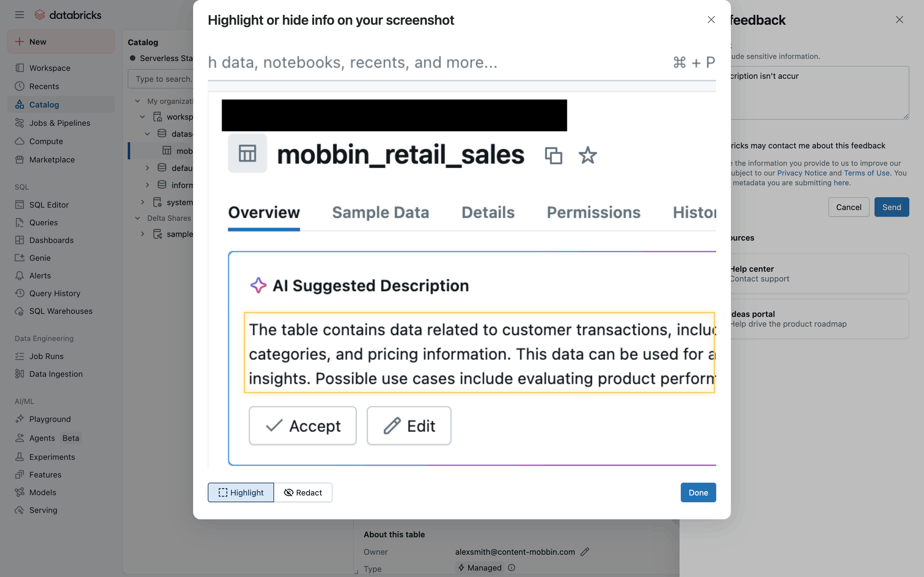Open Genie from the sidebar
The width and height of the screenshot is (924, 577).
click(40, 258)
